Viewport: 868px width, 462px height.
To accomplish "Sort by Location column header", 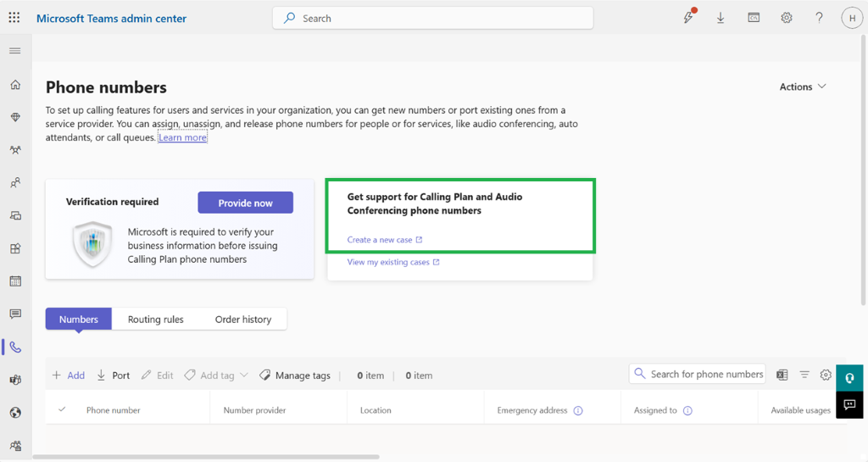I will pos(376,410).
